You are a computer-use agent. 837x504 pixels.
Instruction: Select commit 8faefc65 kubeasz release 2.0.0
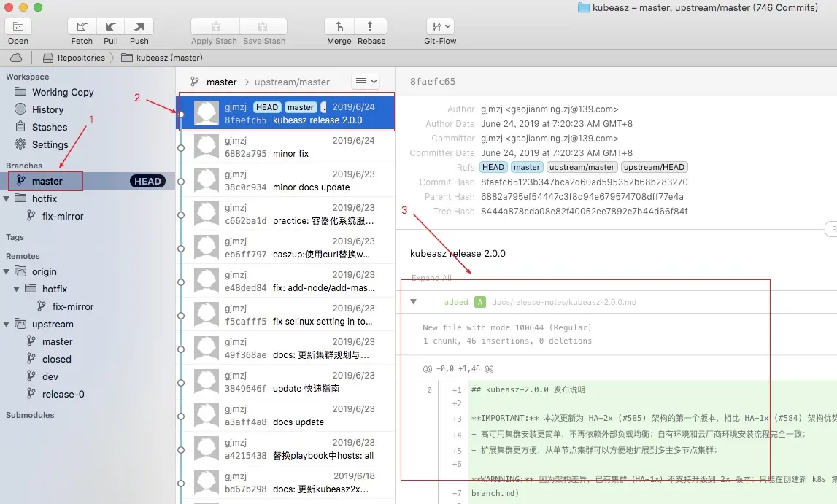[x=285, y=113]
